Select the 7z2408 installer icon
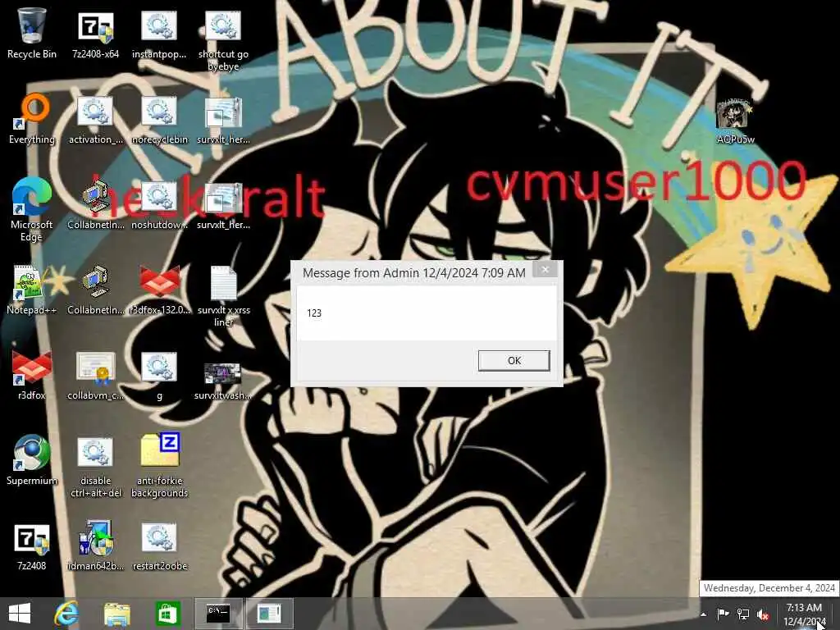The height and width of the screenshot is (630, 840). point(32,546)
